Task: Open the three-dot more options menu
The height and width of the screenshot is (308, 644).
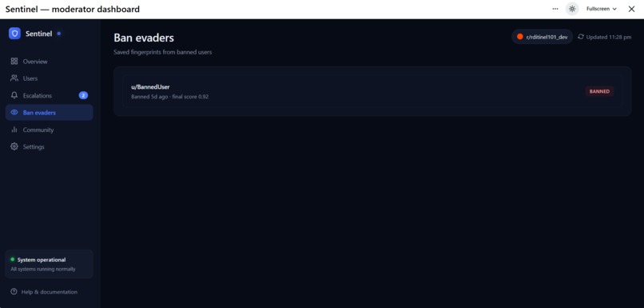Action: click(x=555, y=9)
